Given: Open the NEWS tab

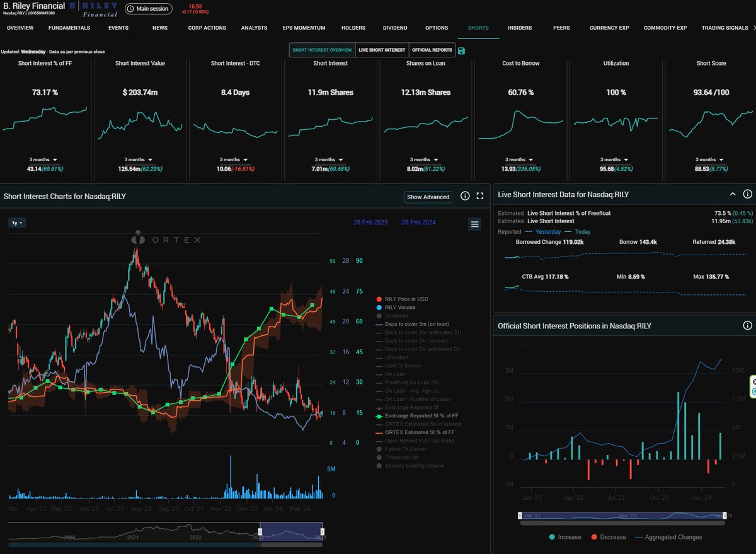Looking at the screenshot, I should click(160, 28).
